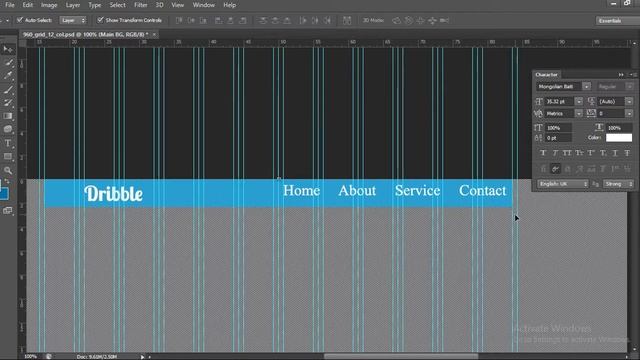Select the Eyedropper tool
The image size is (640, 360).
[x=8, y=76]
